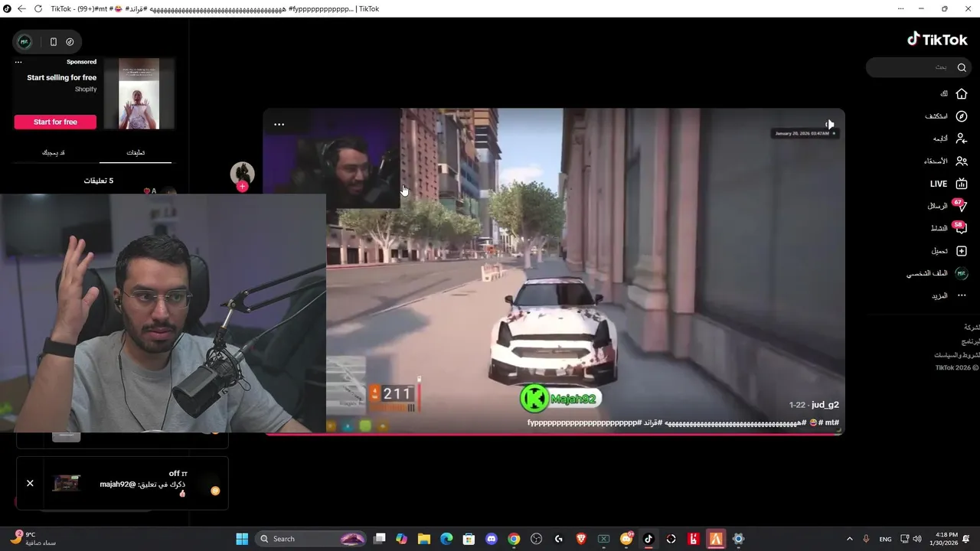Open the Shopify ad video thumbnail
980x551 pixels.
click(139, 93)
